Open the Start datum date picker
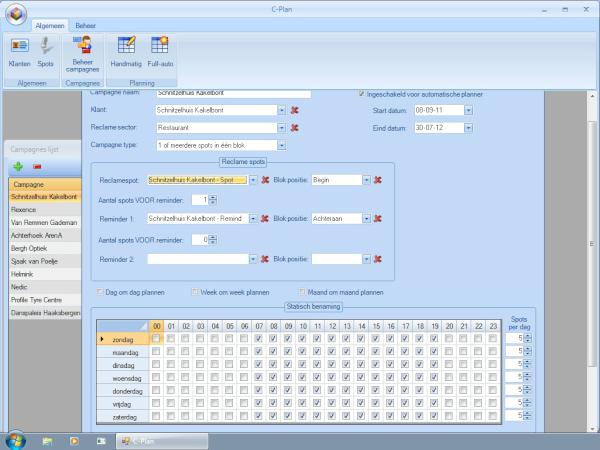 pyautogui.click(x=468, y=110)
